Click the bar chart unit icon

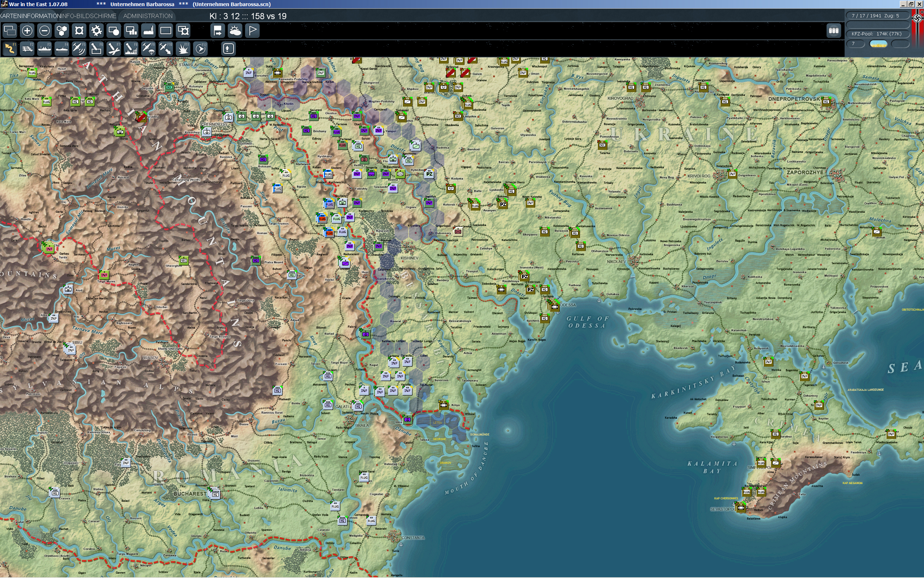tap(131, 31)
